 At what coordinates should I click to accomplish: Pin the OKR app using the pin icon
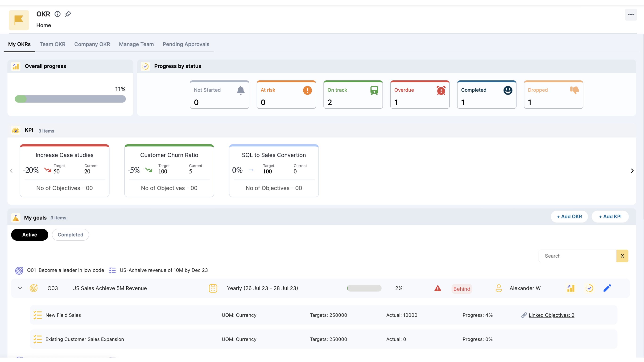(x=67, y=14)
